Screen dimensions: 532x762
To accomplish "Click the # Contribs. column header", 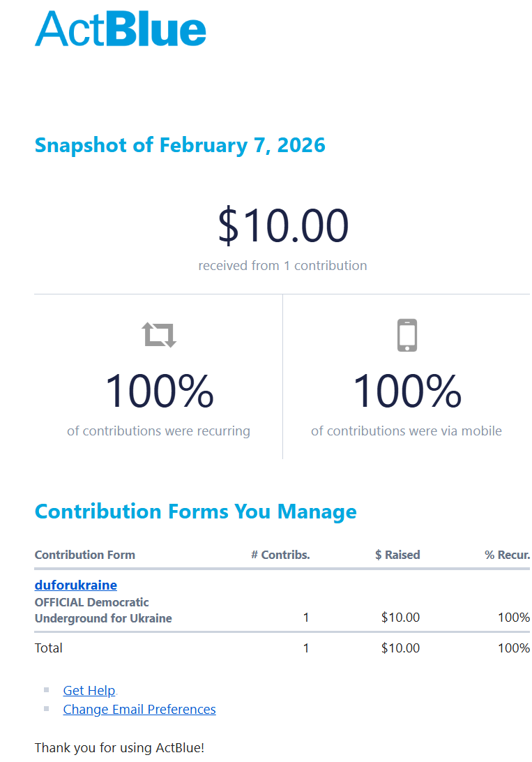I will (280, 555).
